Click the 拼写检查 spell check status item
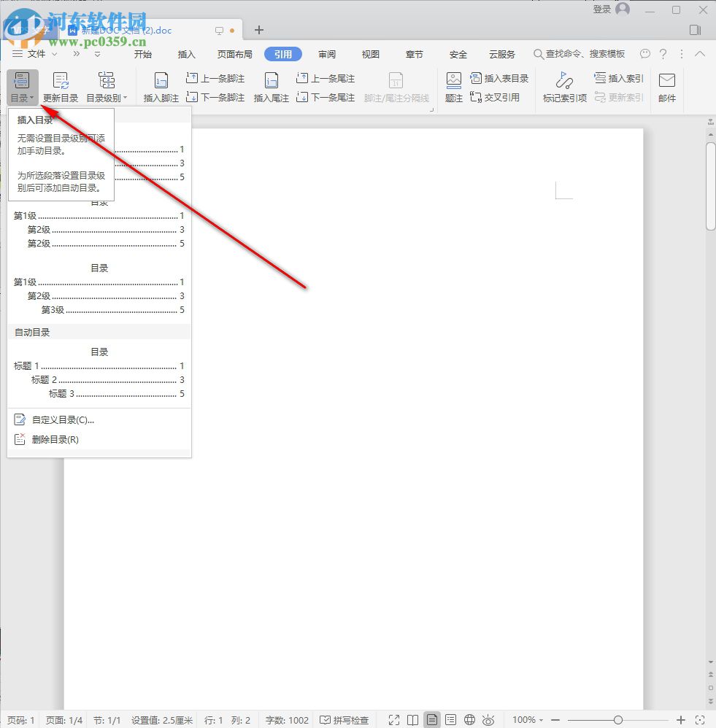Viewport: 716px width, 728px height. click(x=344, y=720)
